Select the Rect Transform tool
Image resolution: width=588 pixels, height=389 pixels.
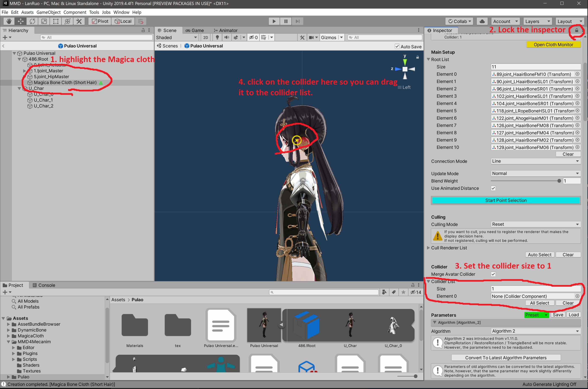tap(56, 21)
